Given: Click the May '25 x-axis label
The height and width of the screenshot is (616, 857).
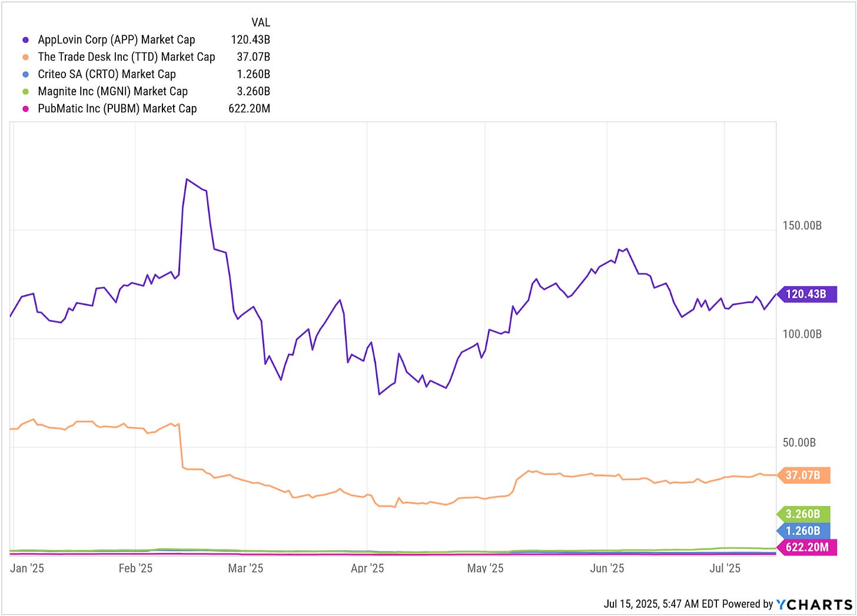Looking at the screenshot, I should pos(486,568).
